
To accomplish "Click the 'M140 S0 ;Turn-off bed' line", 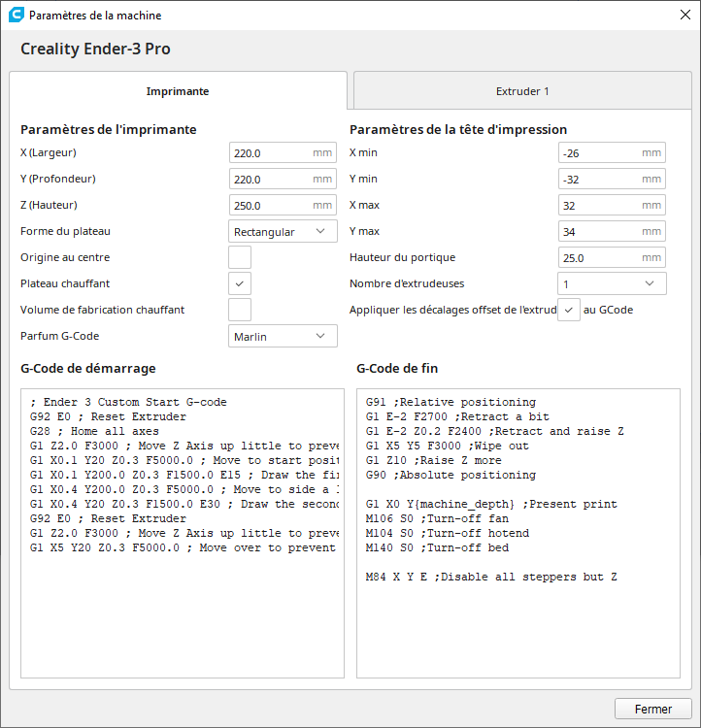I will point(437,547).
